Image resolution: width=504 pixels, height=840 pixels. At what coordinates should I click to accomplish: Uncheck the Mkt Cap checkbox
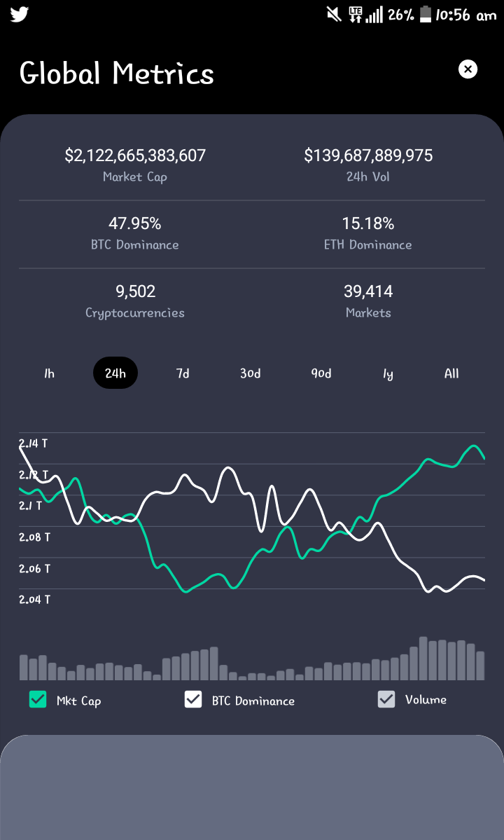tap(38, 699)
